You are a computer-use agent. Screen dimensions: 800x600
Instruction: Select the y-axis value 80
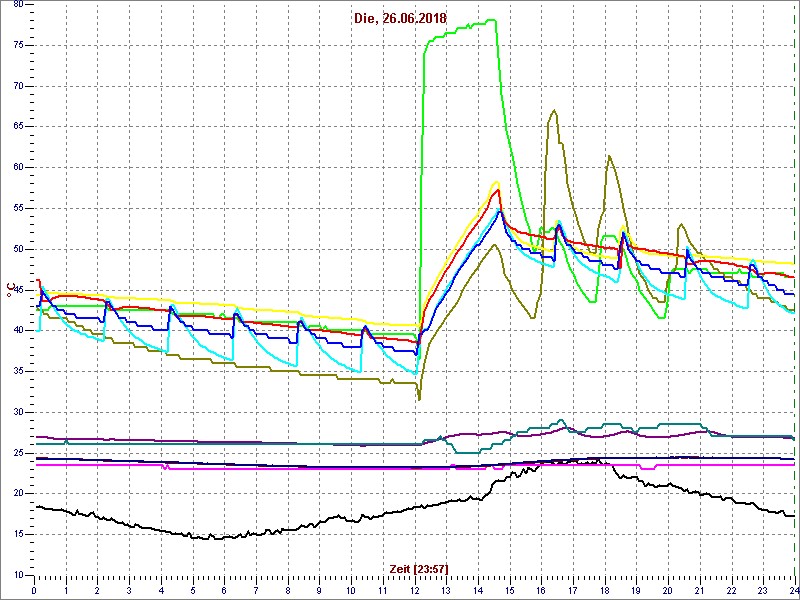[x=17, y=5]
